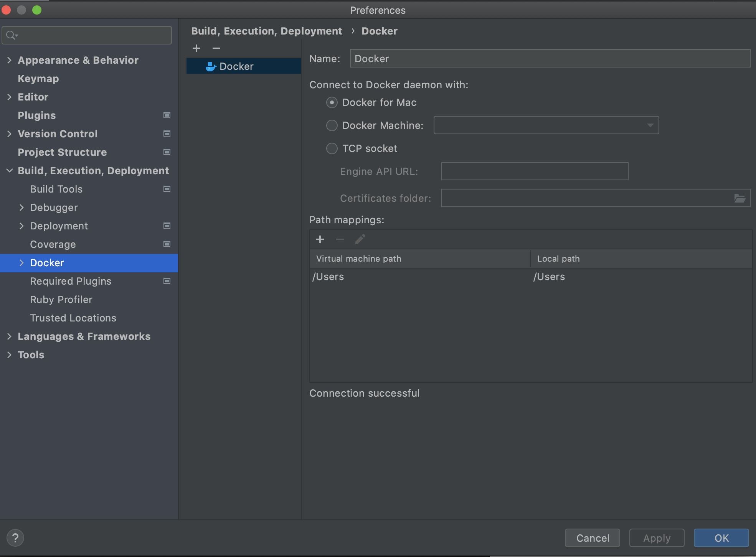Open the help question mark button
Image resolution: width=756 pixels, height=557 pixels.
click(15, 538)
